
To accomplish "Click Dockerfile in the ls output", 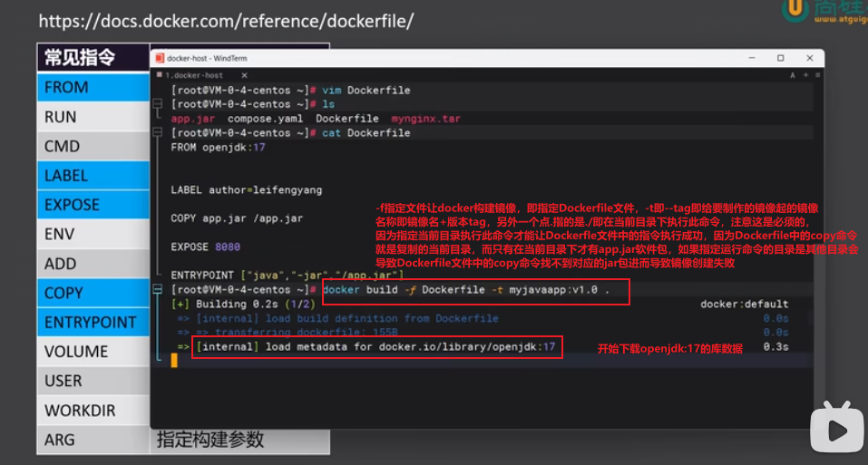I will pyautogui.click(x=347, y=119).
